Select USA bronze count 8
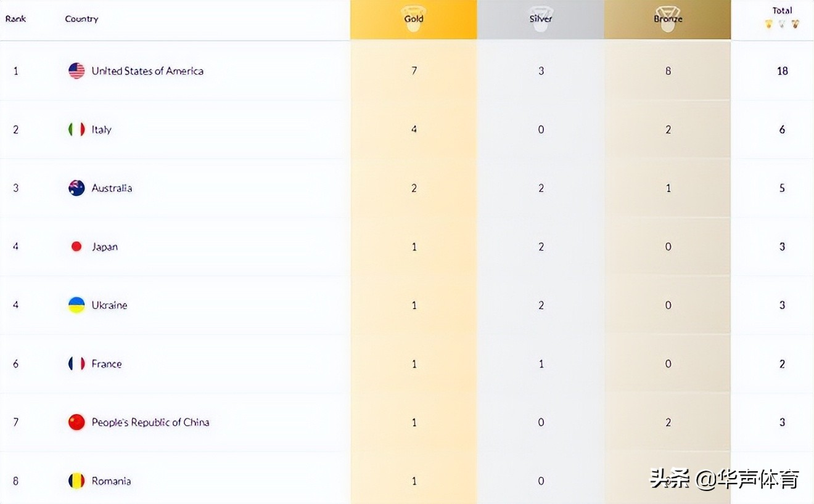814x504 pixels. pos(668,71)
